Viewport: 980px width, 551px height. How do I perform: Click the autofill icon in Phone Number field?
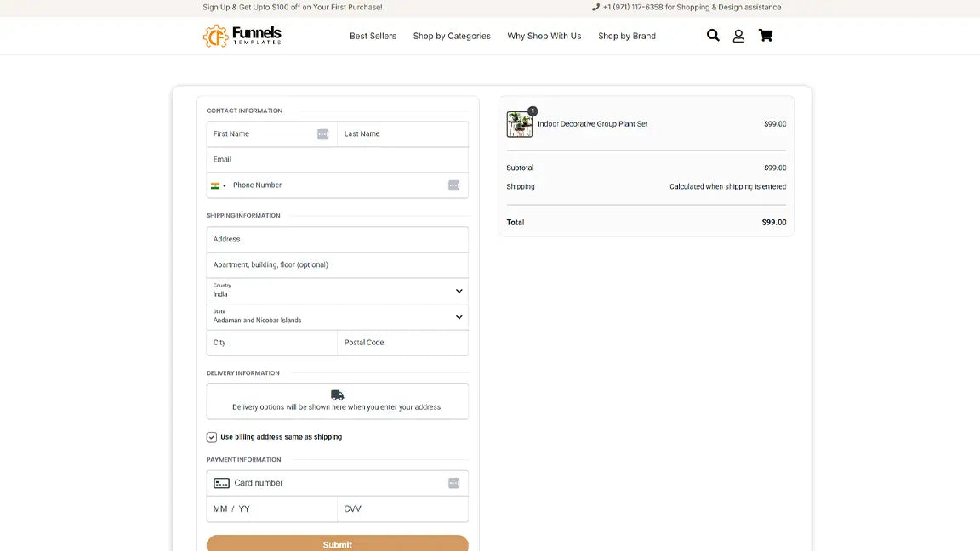coord(453,185)
